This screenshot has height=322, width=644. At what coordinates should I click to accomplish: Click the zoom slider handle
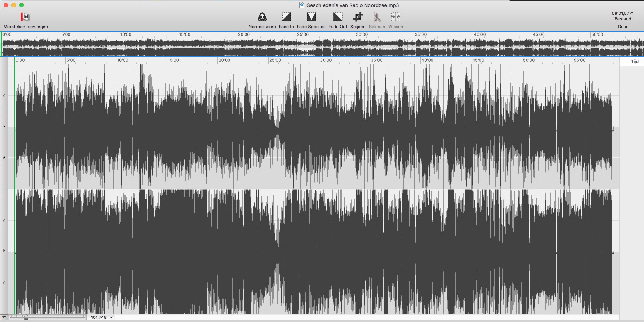tap(26, 317)
